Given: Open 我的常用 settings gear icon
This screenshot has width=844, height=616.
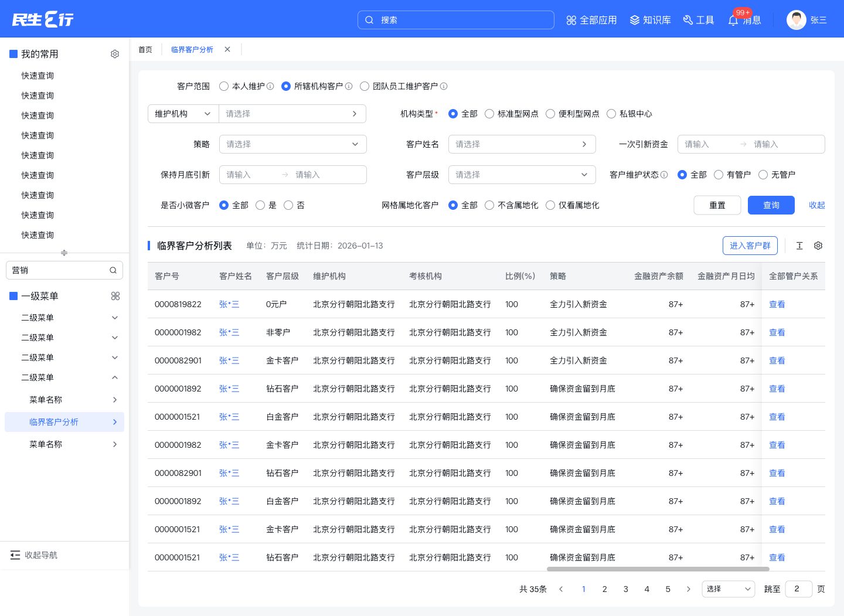Looking at the screenshot, I should (115, 54).
